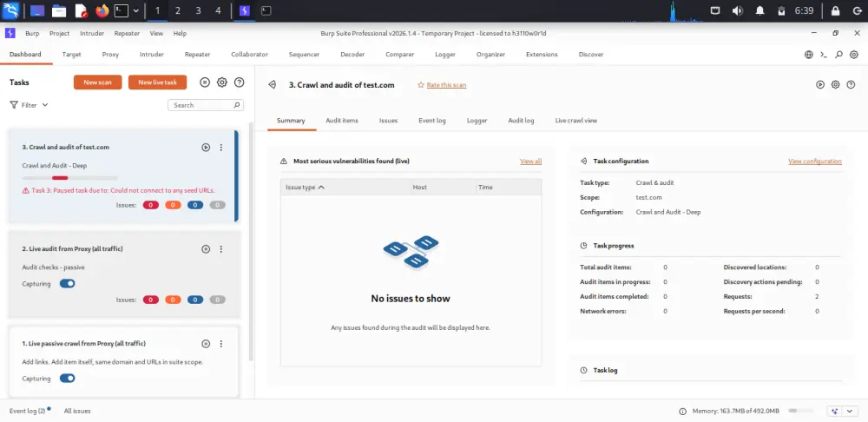Open the Logger tab in the scan details
Viewport: 868px width, 422px height.
click(x=477, y=121)
